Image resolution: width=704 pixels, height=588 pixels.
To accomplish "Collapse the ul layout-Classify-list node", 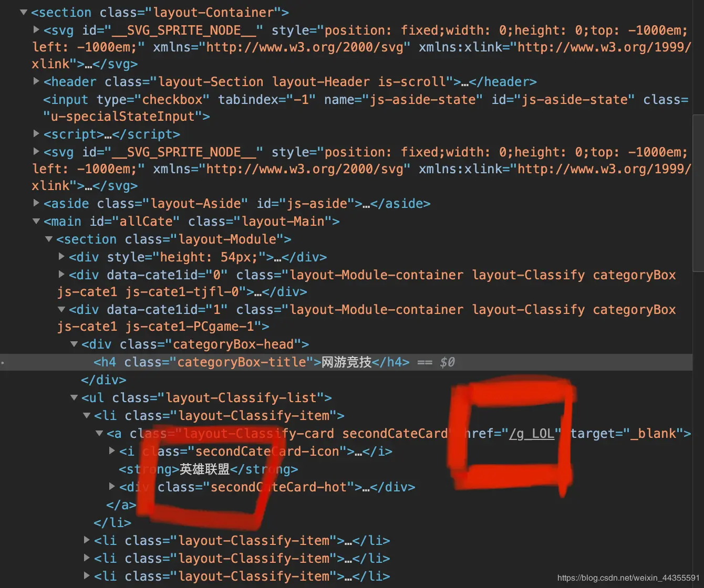I will 74,397.
